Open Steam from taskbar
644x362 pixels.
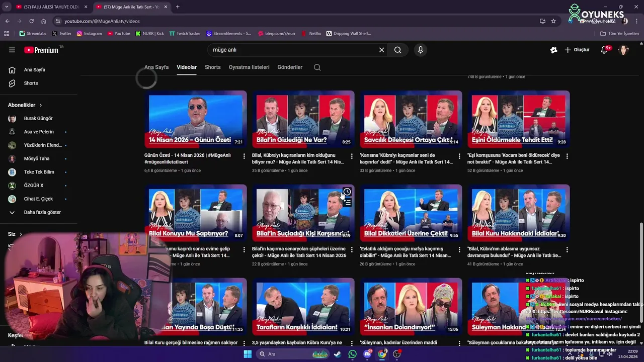point(337,354)
